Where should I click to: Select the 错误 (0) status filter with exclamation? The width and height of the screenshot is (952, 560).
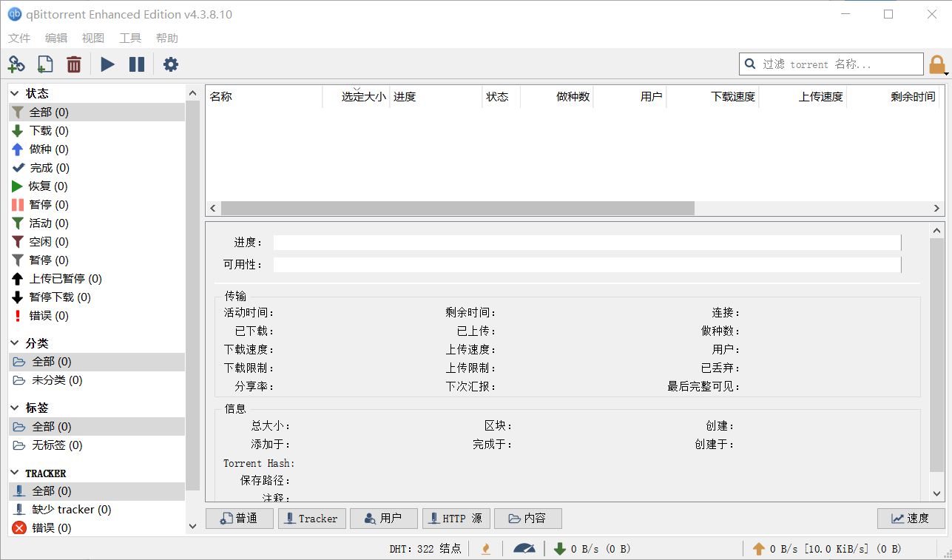[96, 316]
